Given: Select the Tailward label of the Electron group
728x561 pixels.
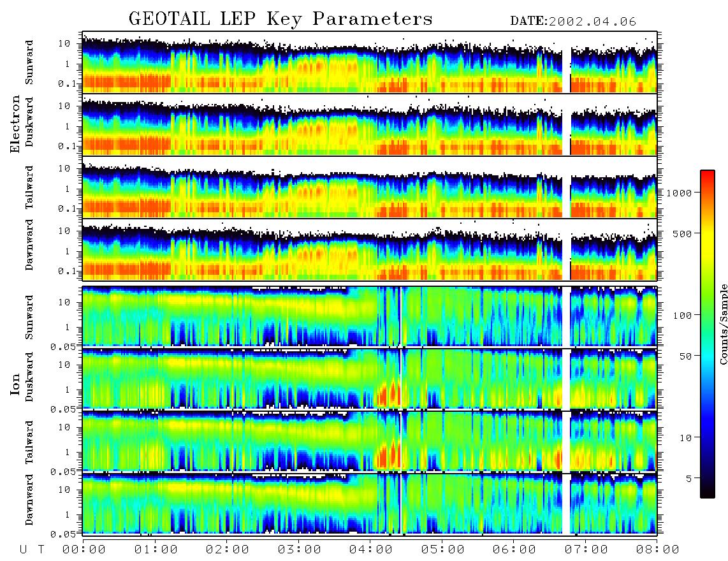Looking at the screenshot, I should [29, 187].
